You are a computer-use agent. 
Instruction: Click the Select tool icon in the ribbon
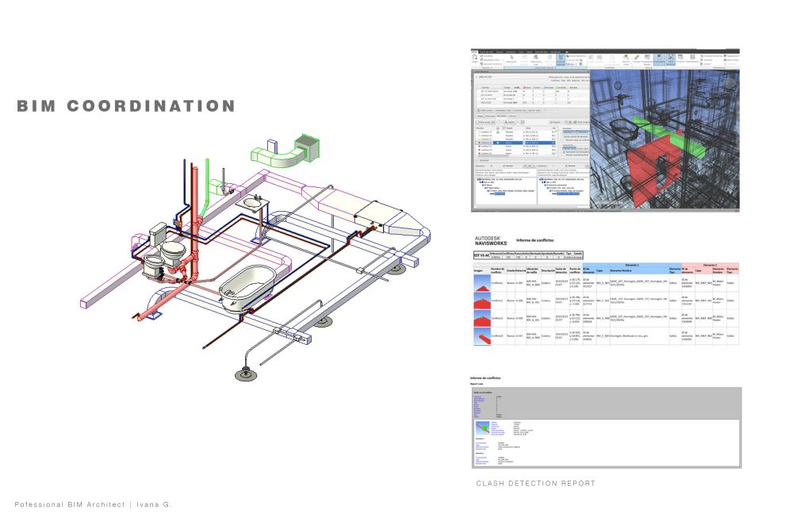click(511, 59)
